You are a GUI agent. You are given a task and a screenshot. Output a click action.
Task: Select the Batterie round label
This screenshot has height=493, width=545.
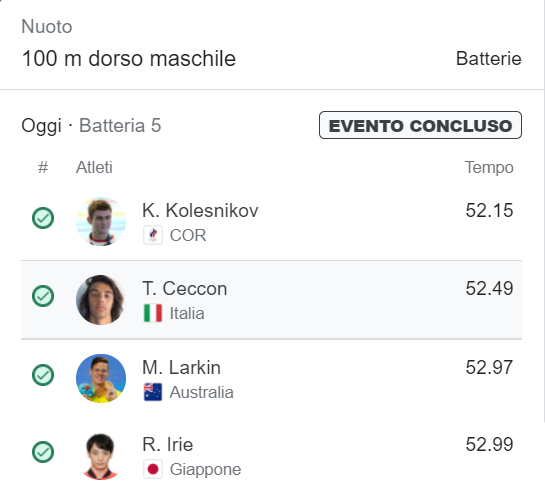(488, 58)
